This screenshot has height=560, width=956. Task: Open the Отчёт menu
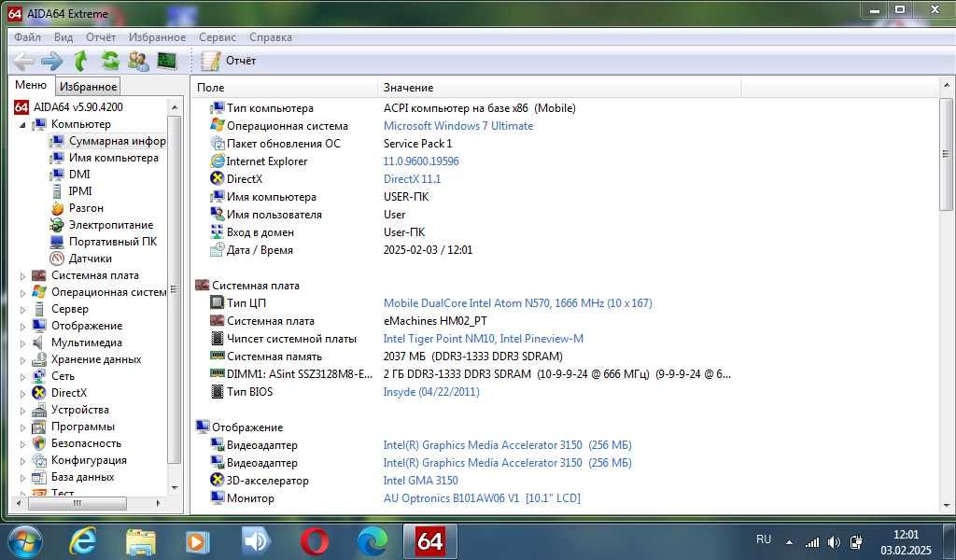(x=101, y=37)
